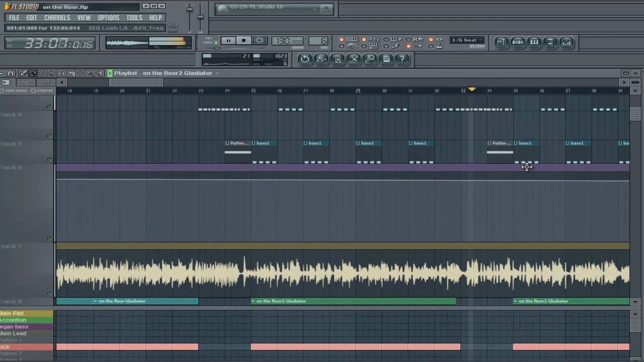Pause playback with the pause button
This screenshot has height=362, width=644.
[x=228, y=41]
